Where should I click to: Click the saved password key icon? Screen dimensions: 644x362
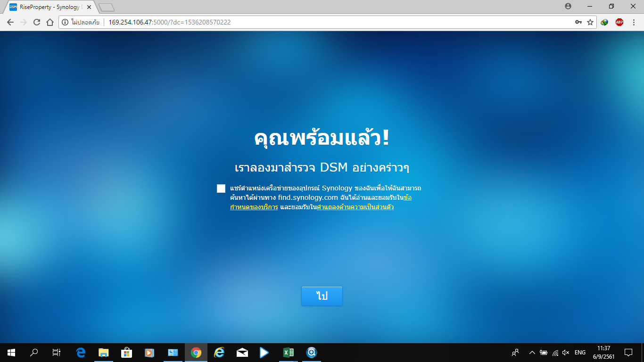(x=578, y=22)
